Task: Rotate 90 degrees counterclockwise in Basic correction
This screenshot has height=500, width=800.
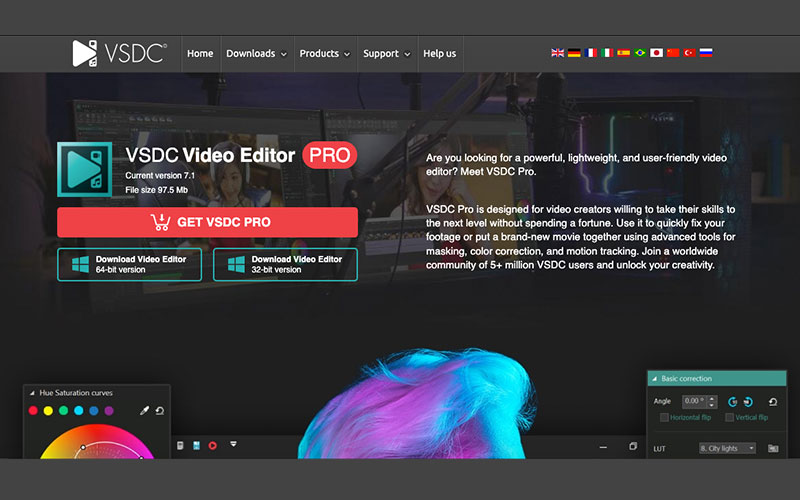Action: [732, 402]
